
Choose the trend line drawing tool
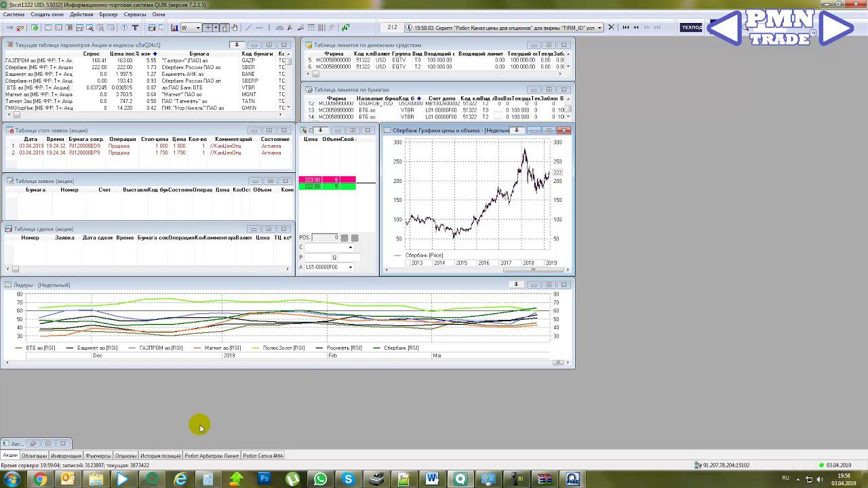tap(248, 28)
